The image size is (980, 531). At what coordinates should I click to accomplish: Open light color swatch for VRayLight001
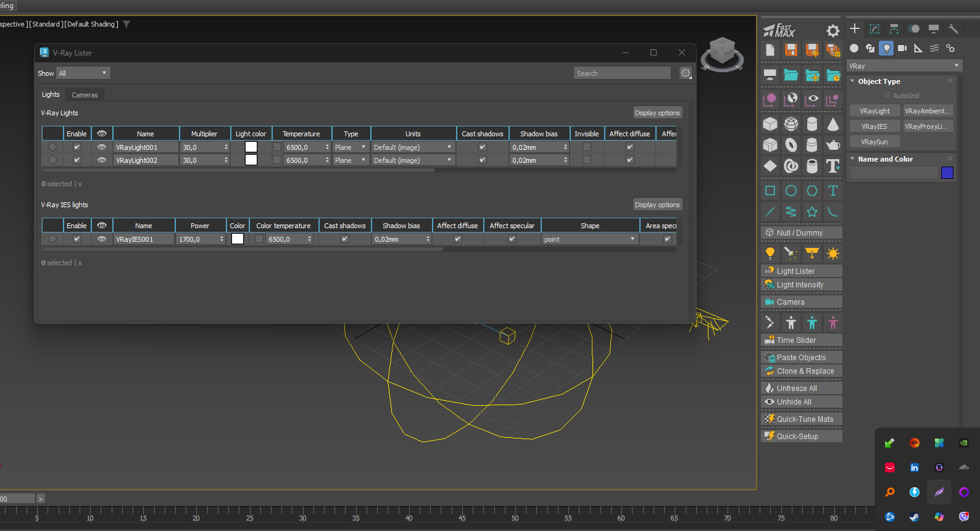click(251, 147)
